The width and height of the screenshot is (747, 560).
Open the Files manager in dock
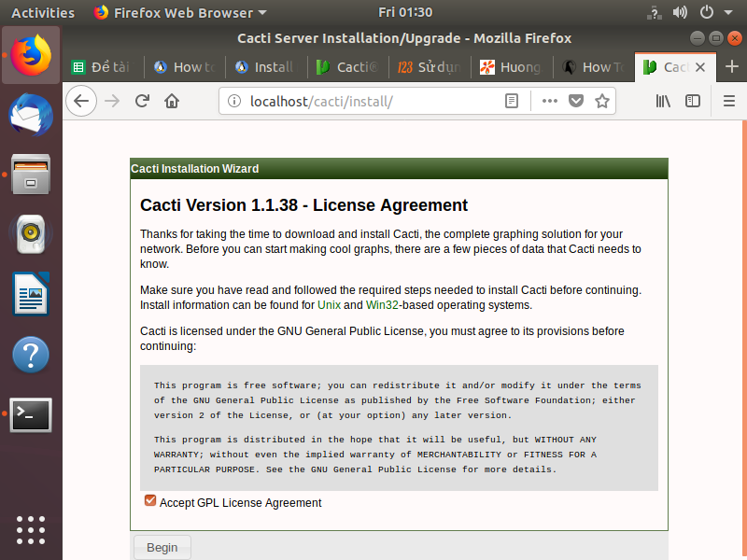tap(31, 175)
